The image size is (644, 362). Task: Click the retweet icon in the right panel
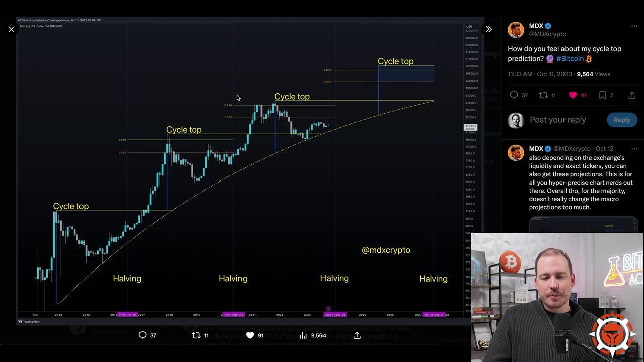point(543,95)
